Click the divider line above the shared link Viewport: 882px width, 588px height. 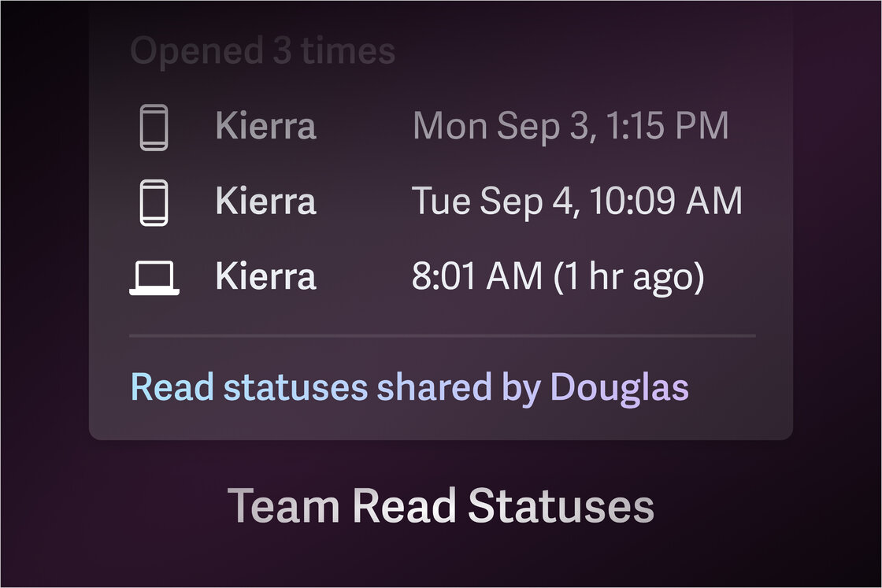441,336
